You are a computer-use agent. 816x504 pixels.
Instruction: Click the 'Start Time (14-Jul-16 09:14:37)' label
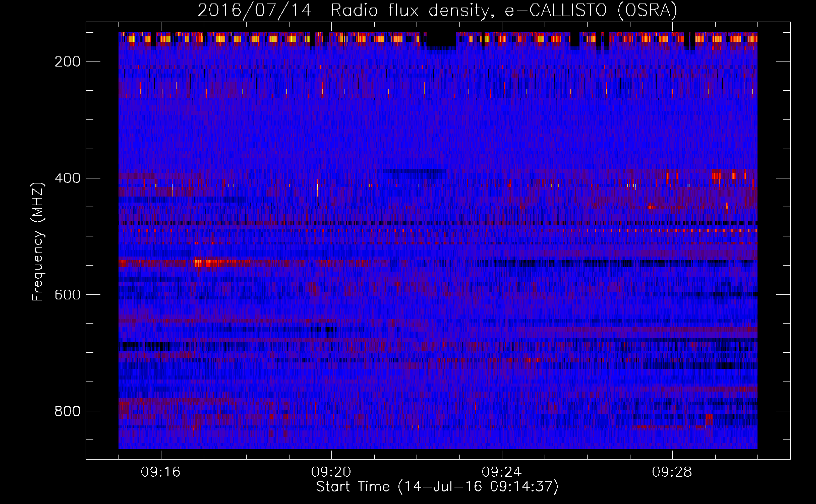pos(437,487)
